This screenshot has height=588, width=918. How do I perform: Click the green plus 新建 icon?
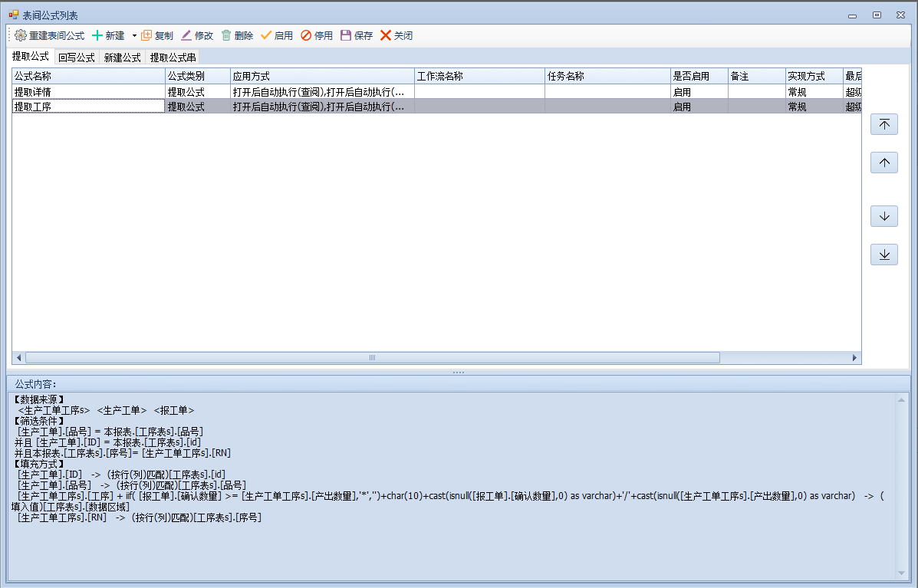point(97,35)
